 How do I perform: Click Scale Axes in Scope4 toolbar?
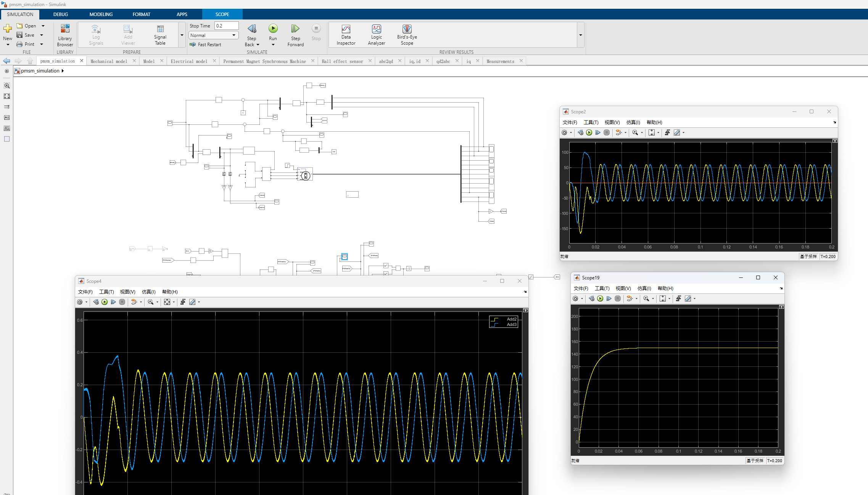click(x=167, y=302)
